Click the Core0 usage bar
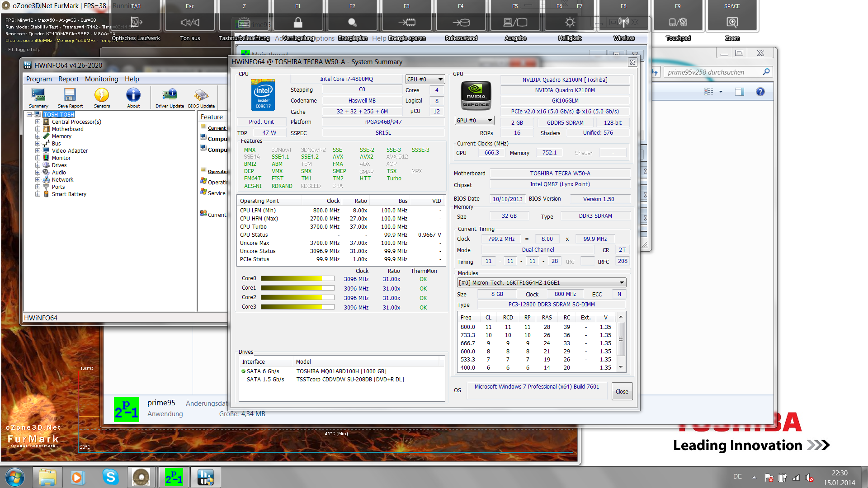Image resolution: width=868 pixels, height=488 pixels. coord(297,279)
